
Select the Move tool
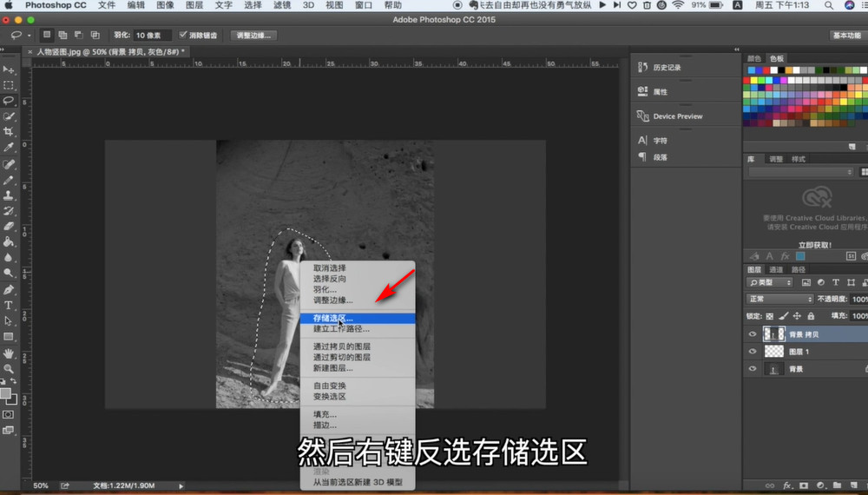point(9,69)
